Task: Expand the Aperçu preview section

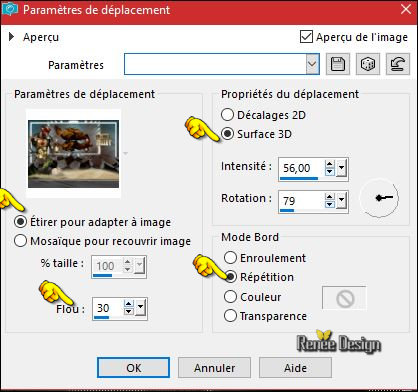Action: pos(12,37)
